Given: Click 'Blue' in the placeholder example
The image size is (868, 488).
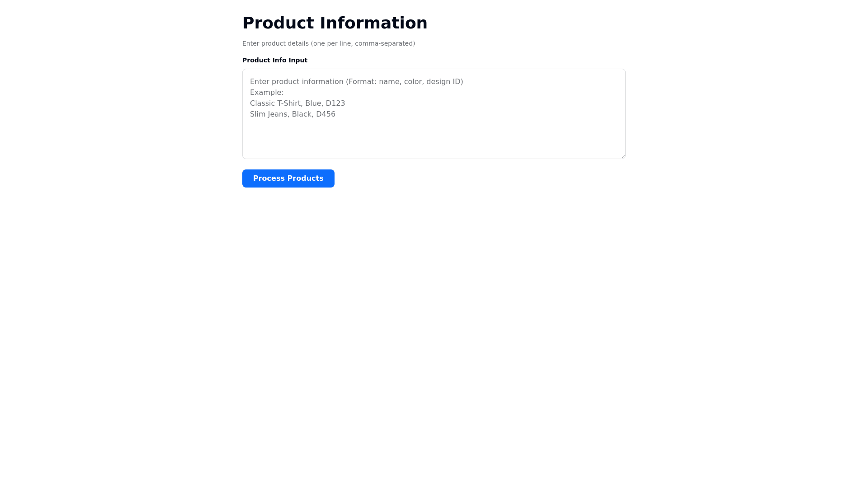Looking at the screenshot, I should [x=313, y=103].
